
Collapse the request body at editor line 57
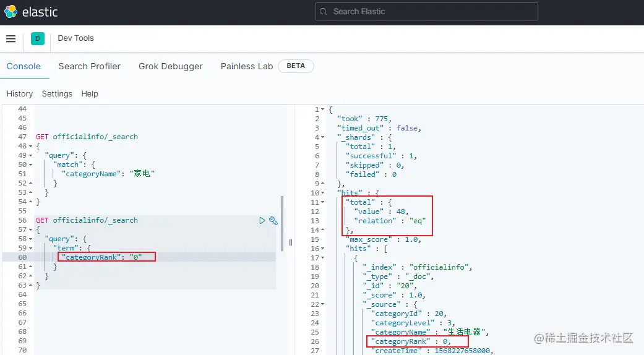click(30, 229)
